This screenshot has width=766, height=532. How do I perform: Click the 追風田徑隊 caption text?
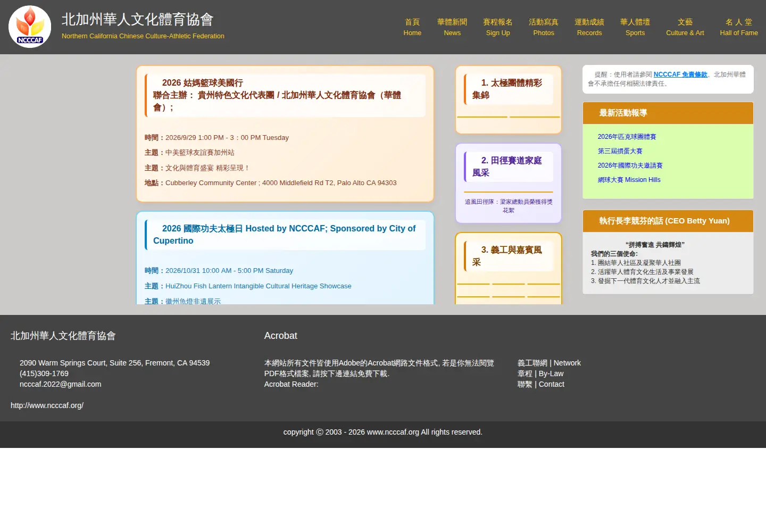pyautogui.click(x=509, y=206)
